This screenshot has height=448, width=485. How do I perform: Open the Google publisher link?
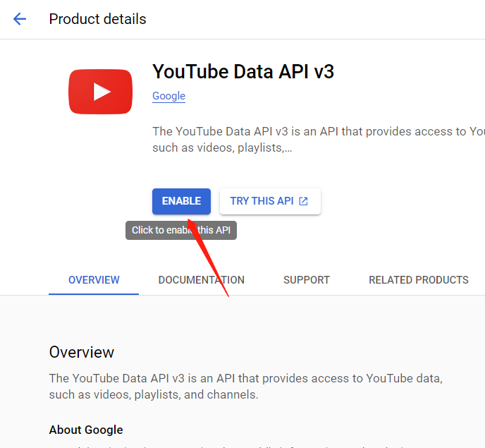[x=169, y=96]
